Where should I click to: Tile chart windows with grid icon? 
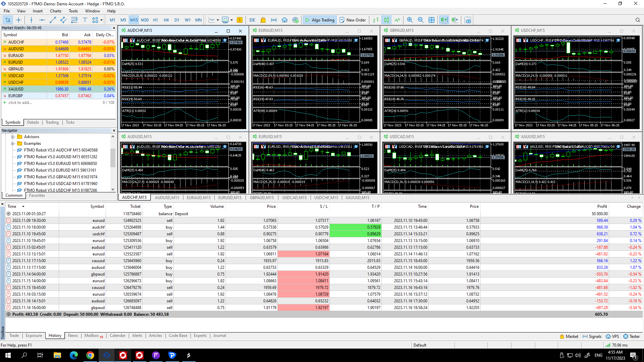(x=432, y=20)
